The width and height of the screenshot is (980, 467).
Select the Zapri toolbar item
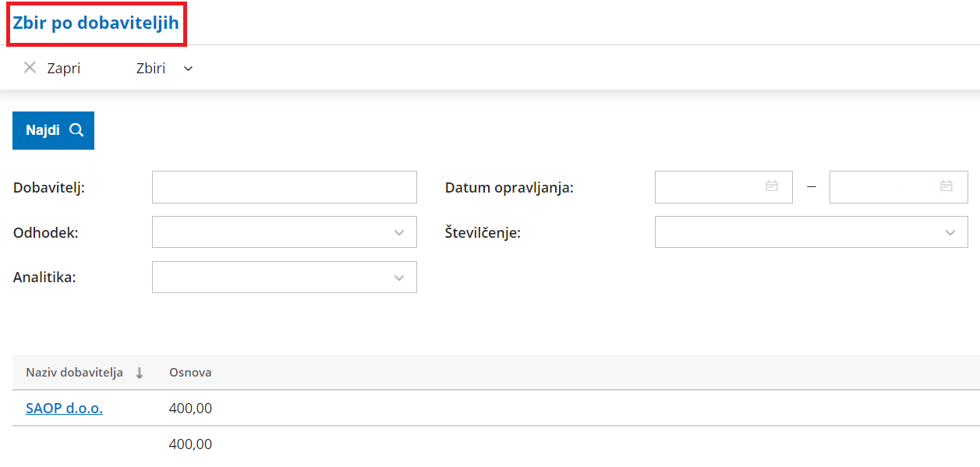tap(52, 68)
